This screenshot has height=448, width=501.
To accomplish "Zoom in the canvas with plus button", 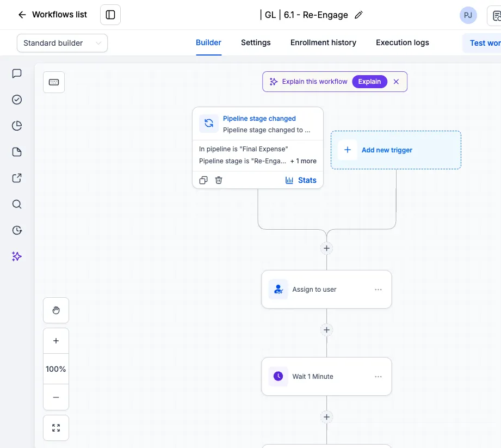I will (56, 341).
